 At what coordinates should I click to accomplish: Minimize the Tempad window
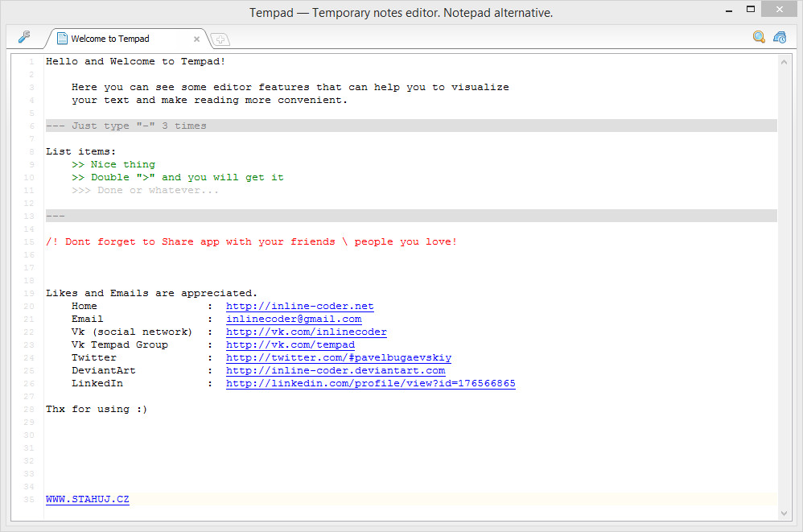[x=729, y=10]
